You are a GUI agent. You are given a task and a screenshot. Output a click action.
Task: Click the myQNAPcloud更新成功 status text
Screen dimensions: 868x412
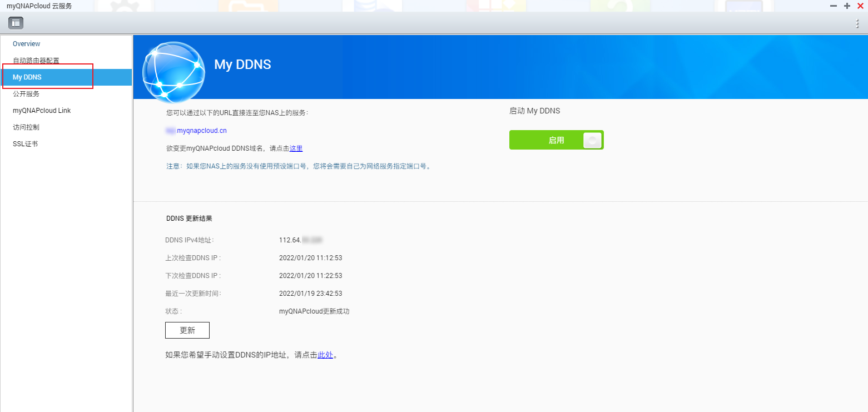pos(314,311)
